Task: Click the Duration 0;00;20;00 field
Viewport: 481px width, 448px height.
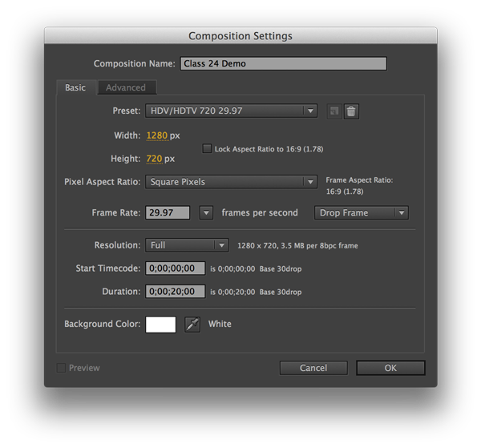Action: tap(175, 291)
